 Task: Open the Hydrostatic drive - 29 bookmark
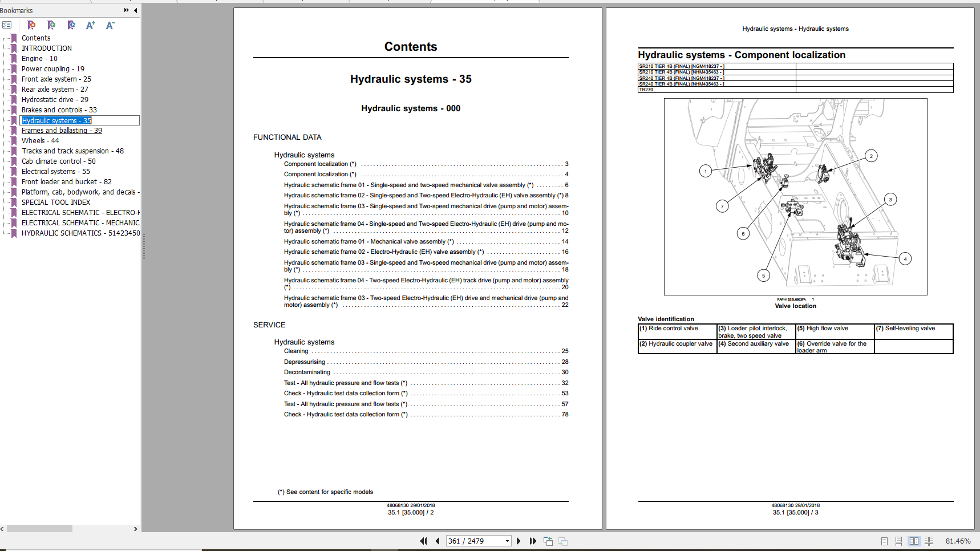pos(55,100)
